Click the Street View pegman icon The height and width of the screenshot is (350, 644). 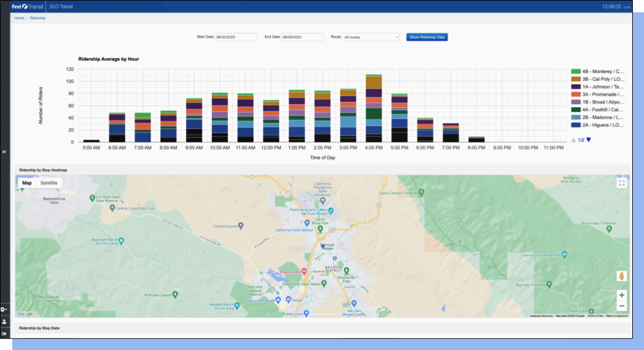click(621, 276)
